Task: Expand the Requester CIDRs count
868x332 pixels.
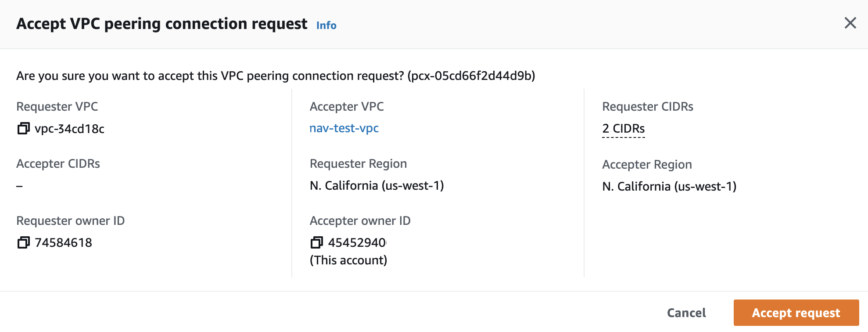Action: click(623, 129)
